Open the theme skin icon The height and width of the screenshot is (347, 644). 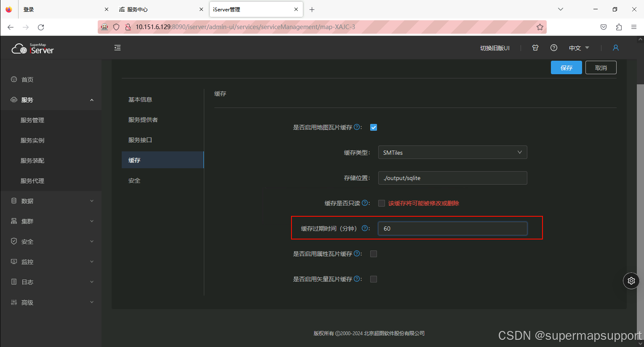[x=535, y=48]
